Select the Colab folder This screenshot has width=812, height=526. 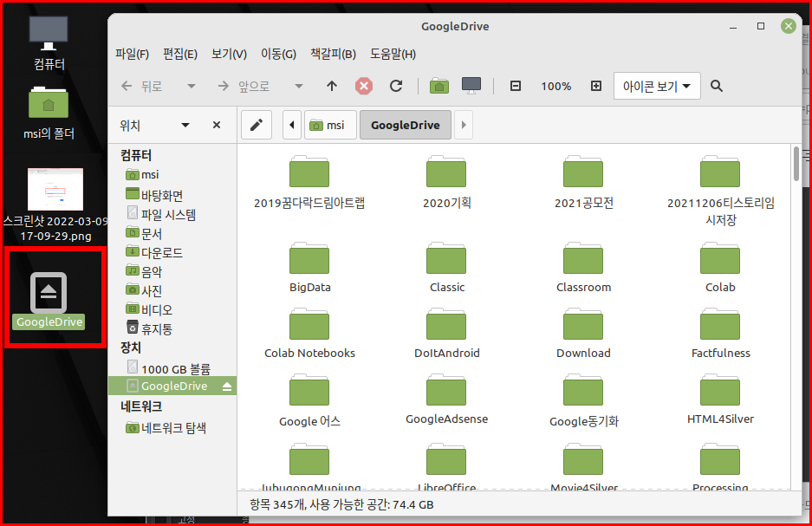coord(720,268)
